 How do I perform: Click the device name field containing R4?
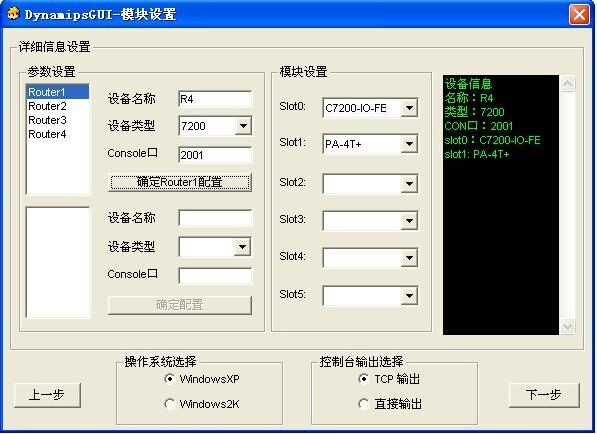tap(215, 99)
